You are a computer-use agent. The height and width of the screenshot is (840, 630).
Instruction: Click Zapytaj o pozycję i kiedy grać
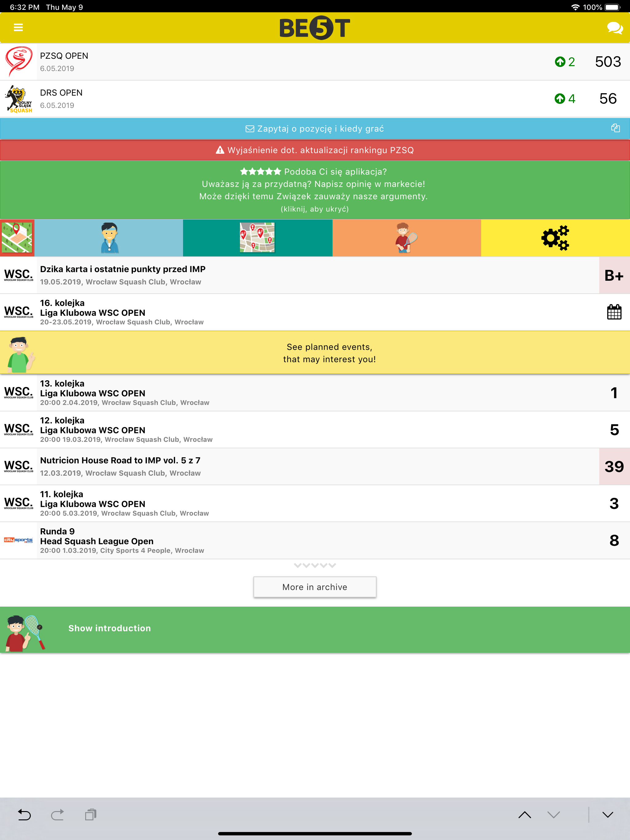(x=315, y=129)
